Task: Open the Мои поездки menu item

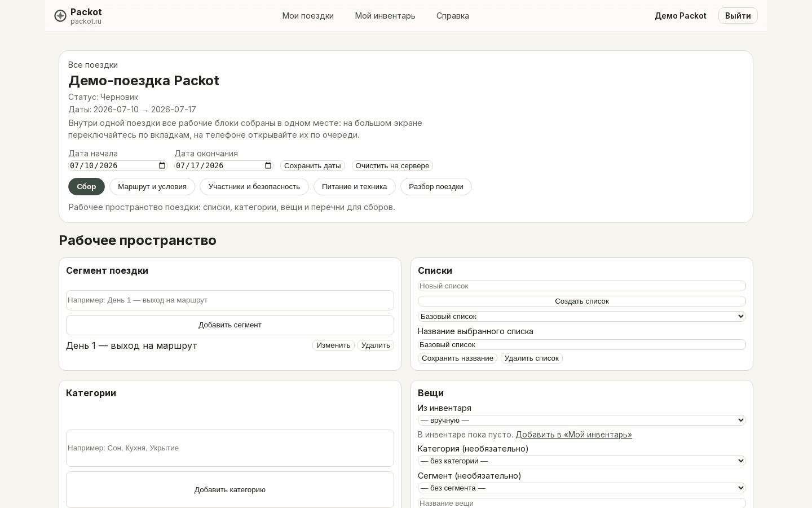Action: 308,16
